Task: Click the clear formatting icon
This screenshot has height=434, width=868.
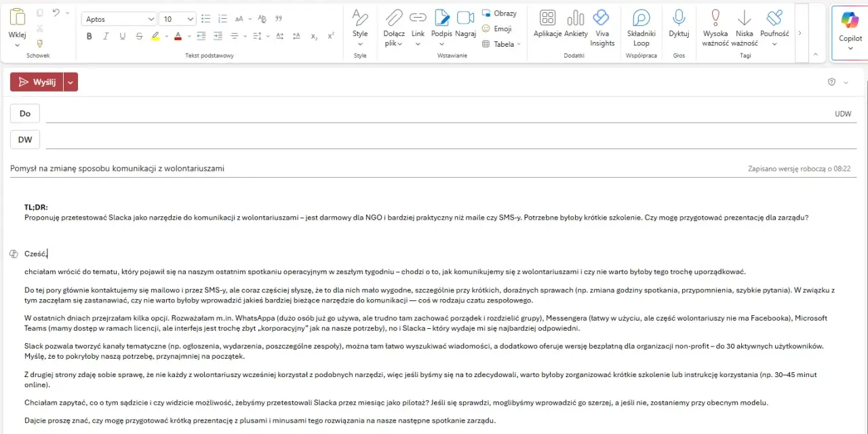Action: [262, 19]
